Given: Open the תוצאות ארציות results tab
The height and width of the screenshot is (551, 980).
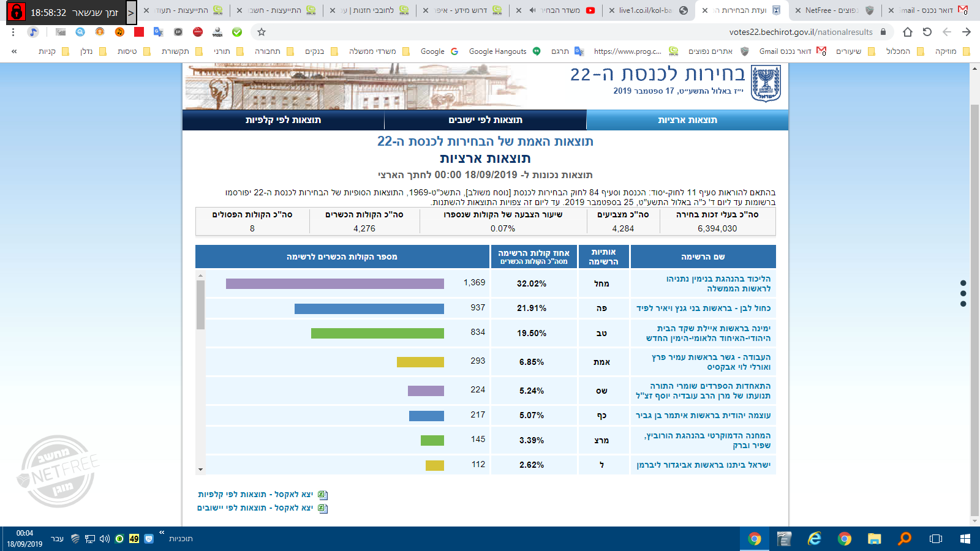Looking at the screenshot, I should [x=687, y=120].
